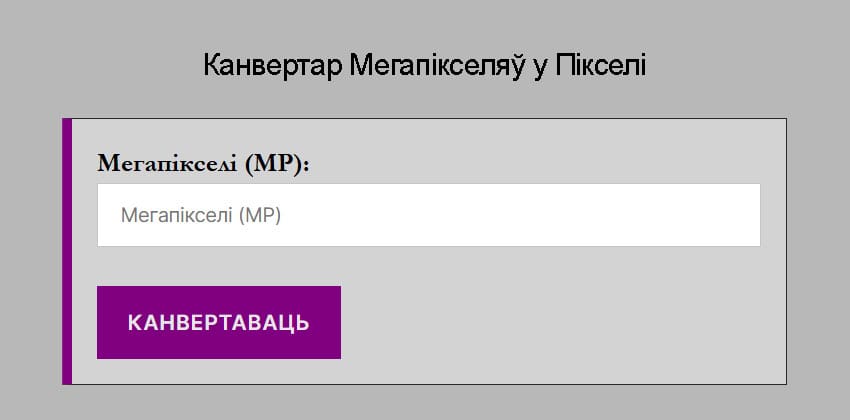Click the empty area right of КАНВЕРТАВАЦЬ
The height and width of the screenshot is (420, 850).
point(550,322)
